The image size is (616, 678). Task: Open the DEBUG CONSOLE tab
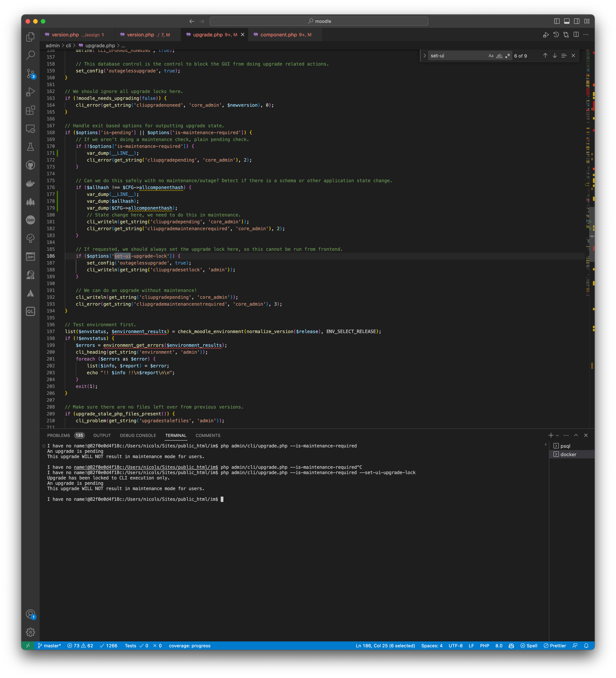pyautogui.click(x=138, y=436)
